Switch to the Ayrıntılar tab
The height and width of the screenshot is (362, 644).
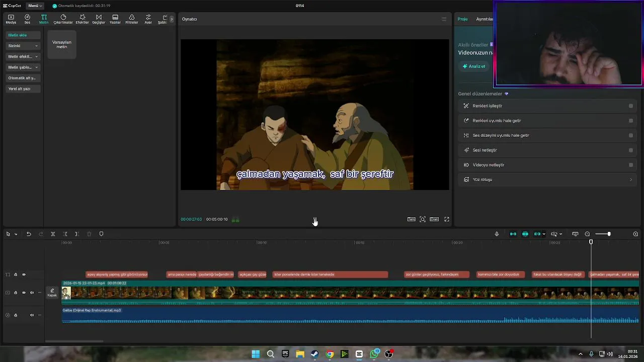(x=484, y=19)
